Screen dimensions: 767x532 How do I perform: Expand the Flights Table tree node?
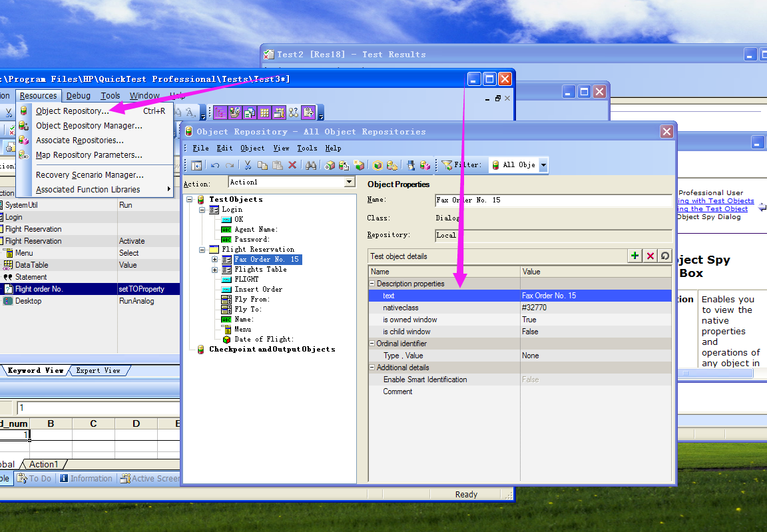click(215, 270)
